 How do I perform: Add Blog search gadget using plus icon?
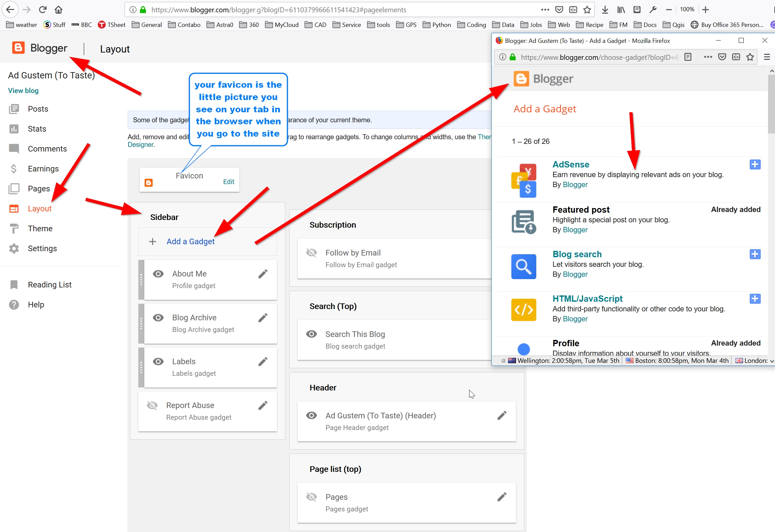tap(755, 254)
